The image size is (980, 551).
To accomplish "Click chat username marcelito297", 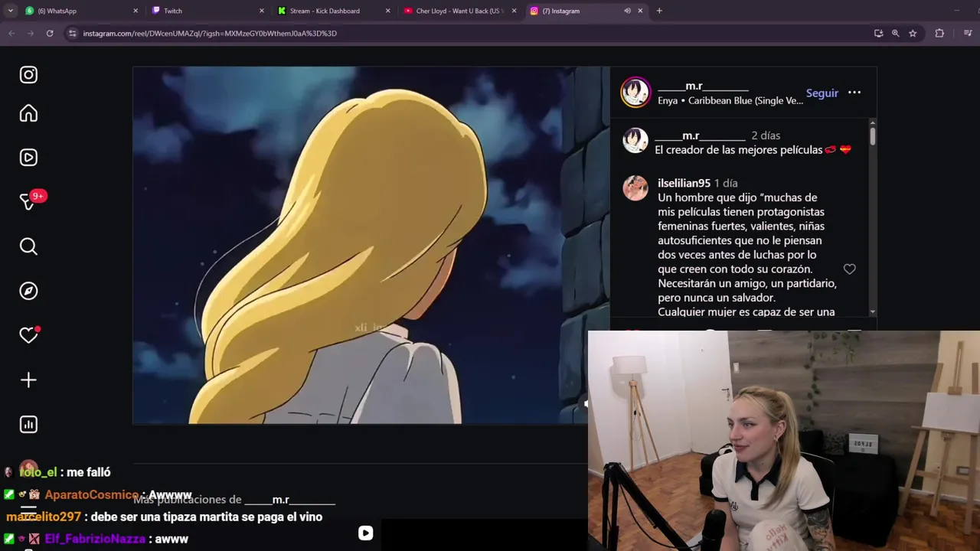I will tap(44, 517).
